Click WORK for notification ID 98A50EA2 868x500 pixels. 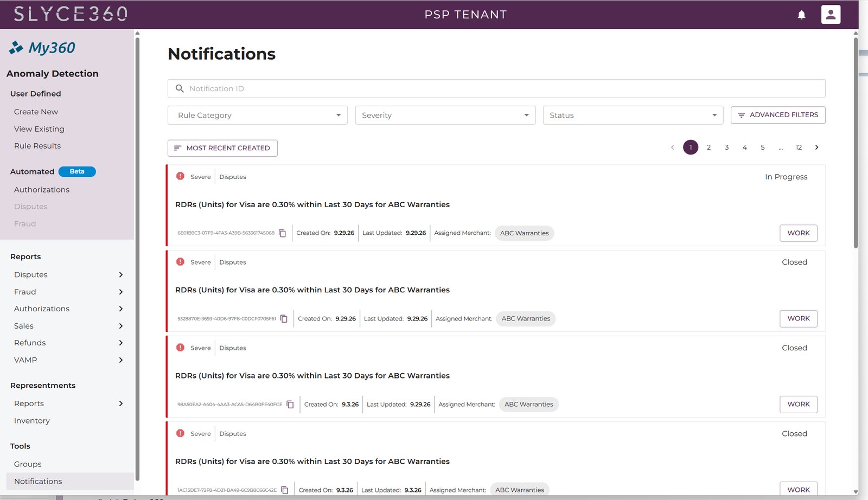pos(799,405)
